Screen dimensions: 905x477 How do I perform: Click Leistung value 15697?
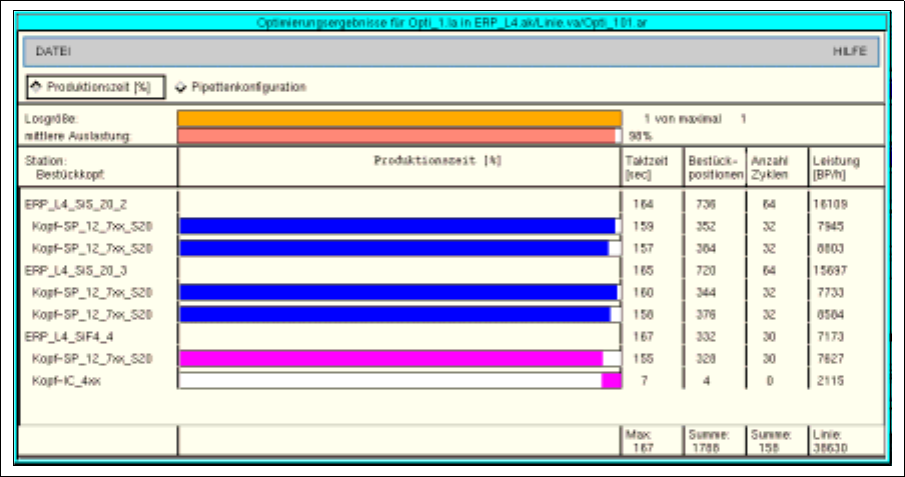[x=830, y=270]
